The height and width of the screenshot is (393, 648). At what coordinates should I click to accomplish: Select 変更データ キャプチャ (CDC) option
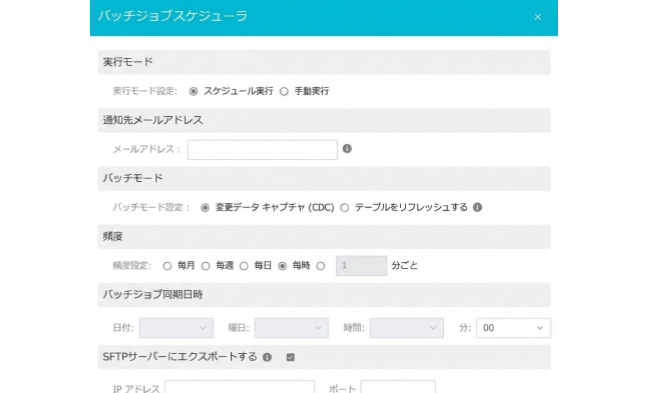pos(205,207)
